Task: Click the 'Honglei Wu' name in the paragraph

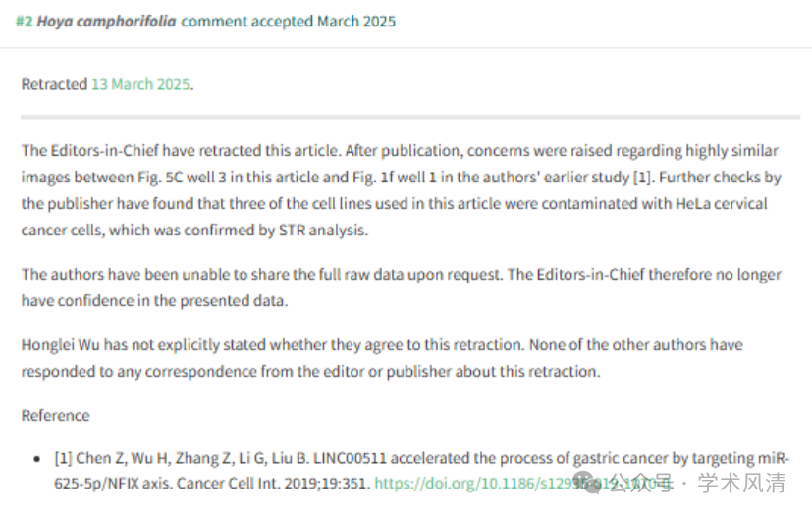Action: point(61,344)
